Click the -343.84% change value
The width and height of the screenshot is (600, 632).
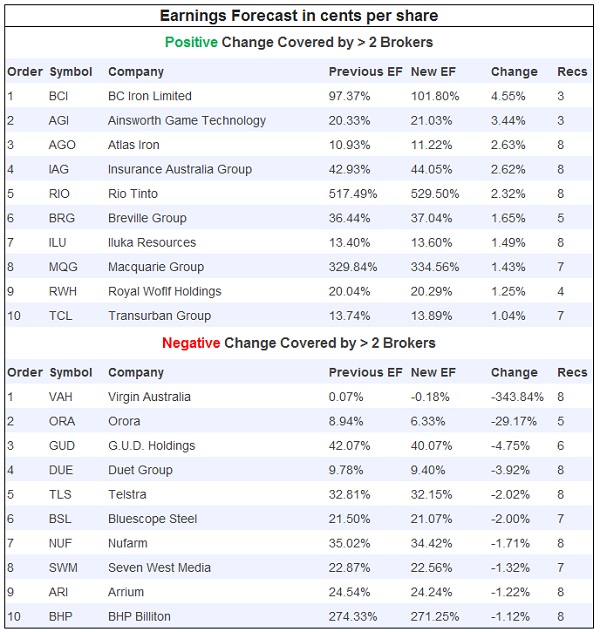click(517, 397)
